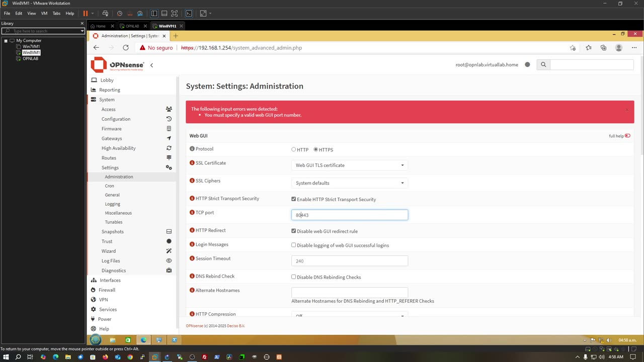Switch to the OPNLAB VM tab

tap(132, 26)
